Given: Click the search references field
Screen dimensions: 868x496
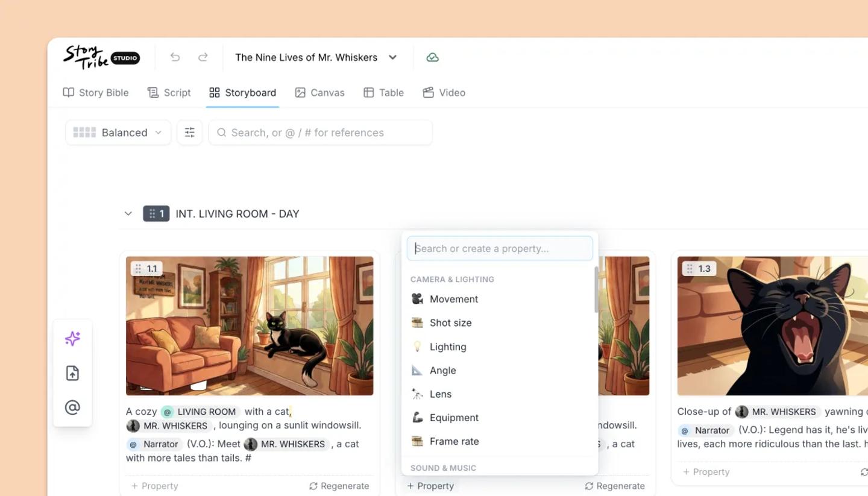Looking at the screenshot, I should pyautogui.click(x=320, y=133).
